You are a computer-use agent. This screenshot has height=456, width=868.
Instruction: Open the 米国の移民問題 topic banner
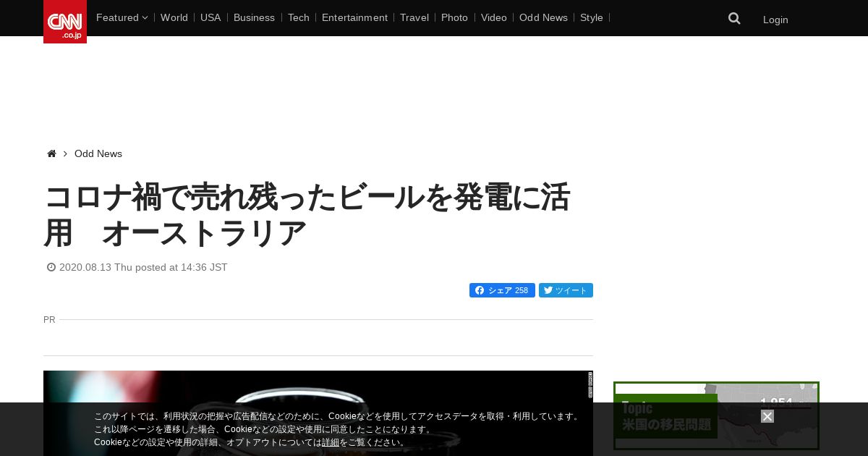(716, 416)
